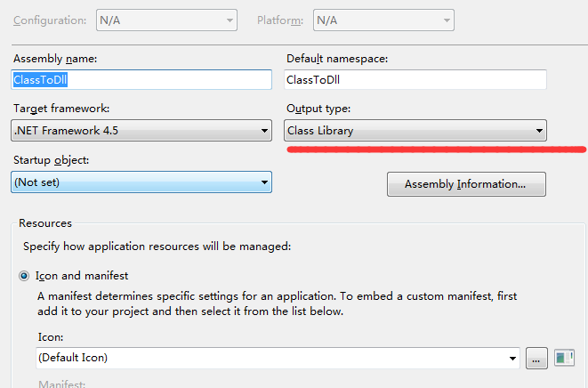This screenshot has height=388, width=588.
Task: Click inside the Default namespace field
Action: 415,79
